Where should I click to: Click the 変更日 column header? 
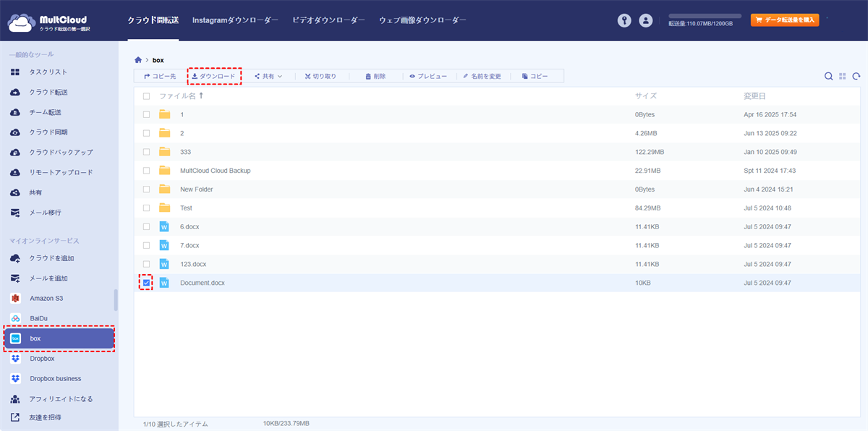coord(754,96)
